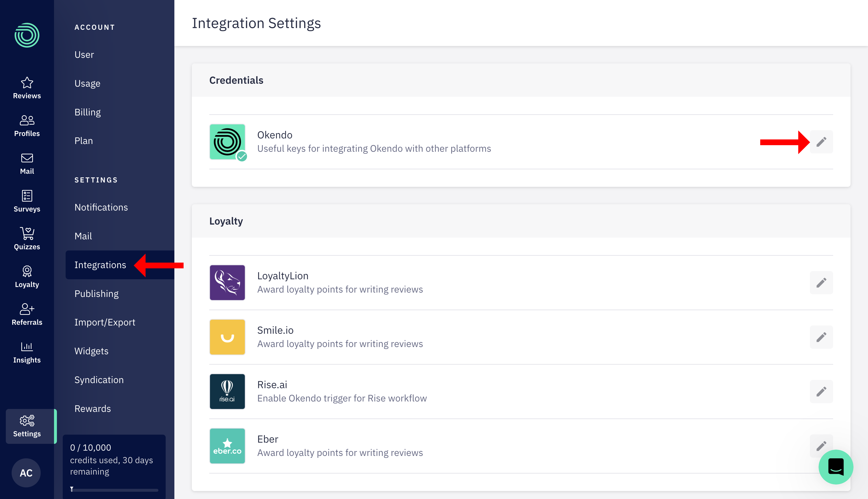Edit the Rise.ai integration
The image size is (868, 499).
click(x=821, y=391)
